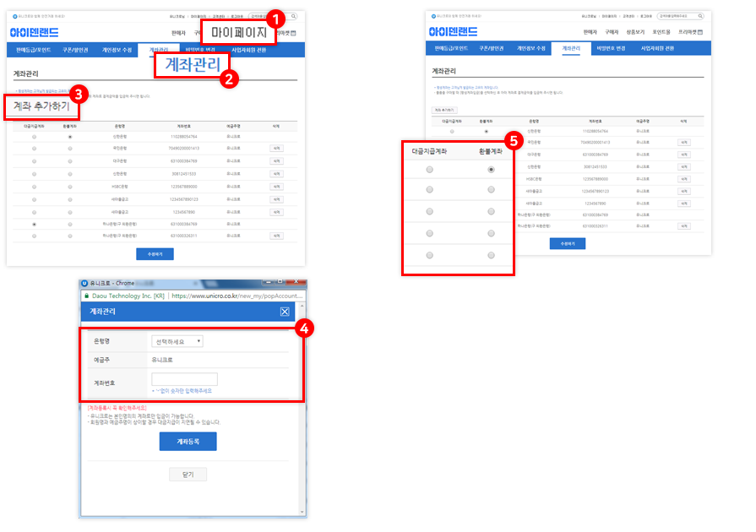The image size is (756, 532).
Task: Open 쿠폰/할인권 tab in left screenshot
Action: pos(75,50)
